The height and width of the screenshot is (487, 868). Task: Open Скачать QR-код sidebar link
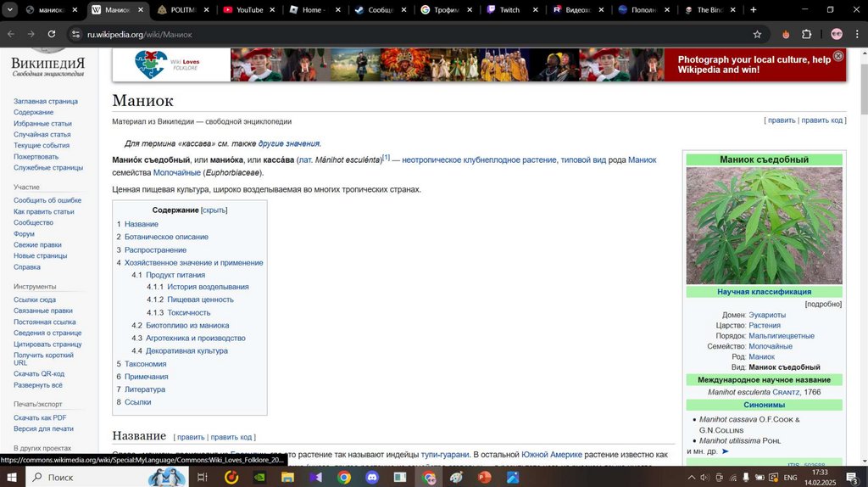click(39, 373)
